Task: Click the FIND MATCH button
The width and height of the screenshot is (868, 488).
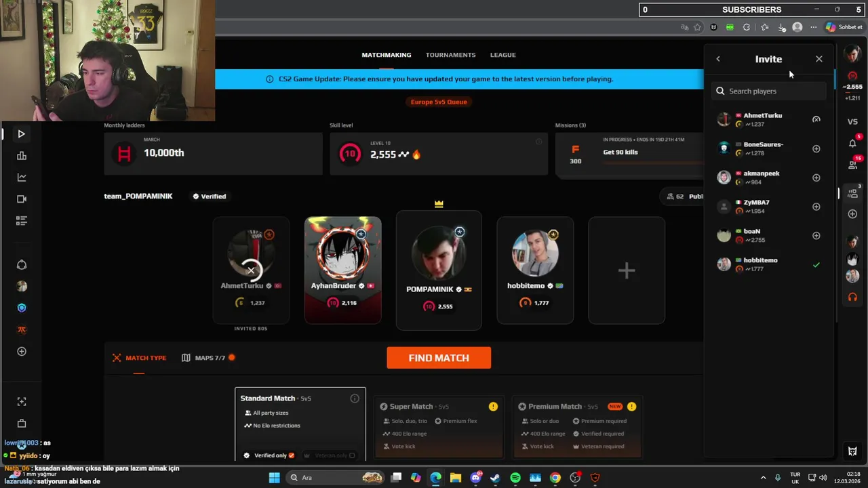Action: pyautogui.click(x=439, y=358)
